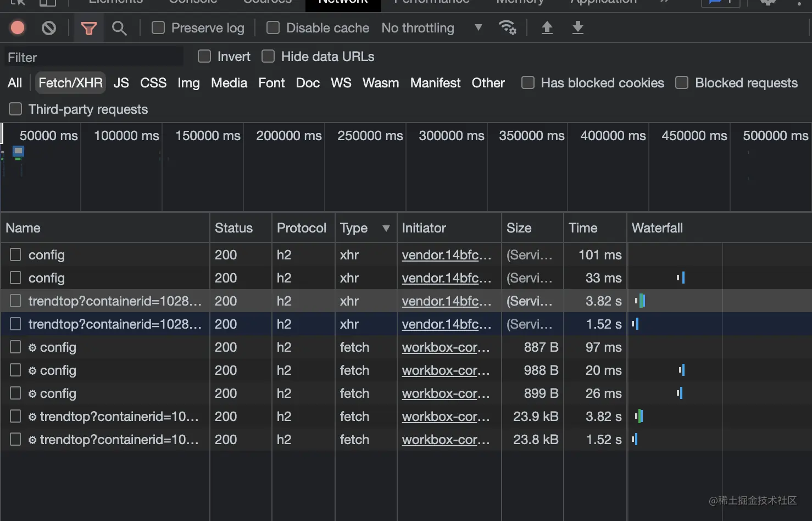Click the gear icon on the 23.9 kB trendtop row

pyautogui.click(x=32, y=417)
